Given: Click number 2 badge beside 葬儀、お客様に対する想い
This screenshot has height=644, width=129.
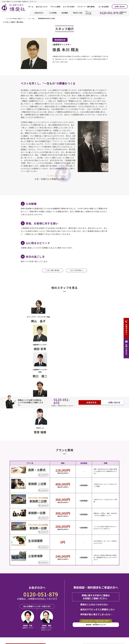Looking at the screenshot, I should 23,223.
